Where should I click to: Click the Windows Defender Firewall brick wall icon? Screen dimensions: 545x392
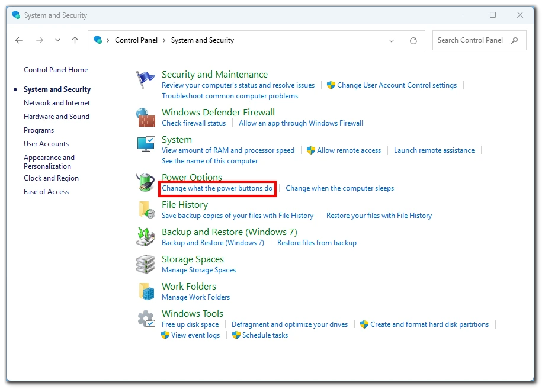pyautogui.click(x=146, y=117)
